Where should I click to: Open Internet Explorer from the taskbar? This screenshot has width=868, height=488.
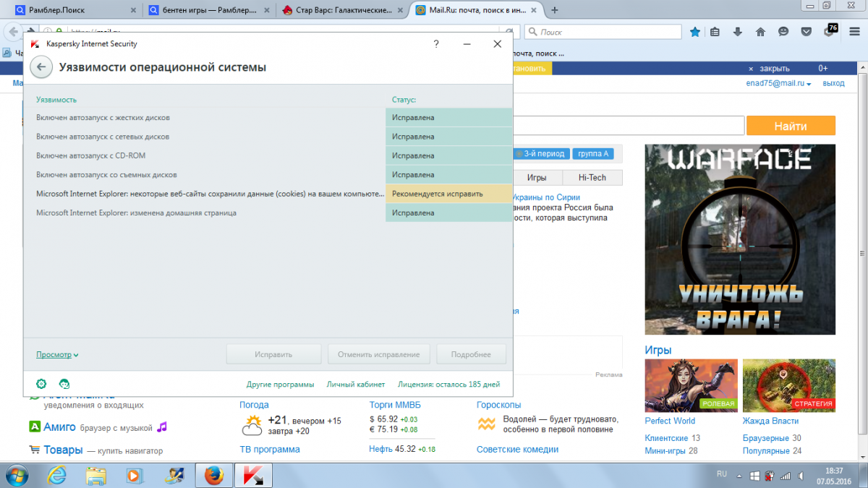point(57,475)
